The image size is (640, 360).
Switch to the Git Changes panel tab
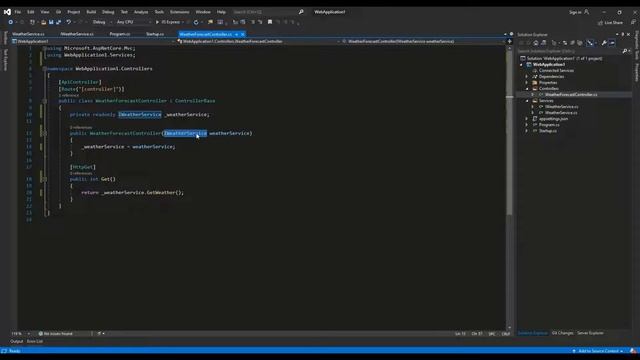tap(562, 333)
